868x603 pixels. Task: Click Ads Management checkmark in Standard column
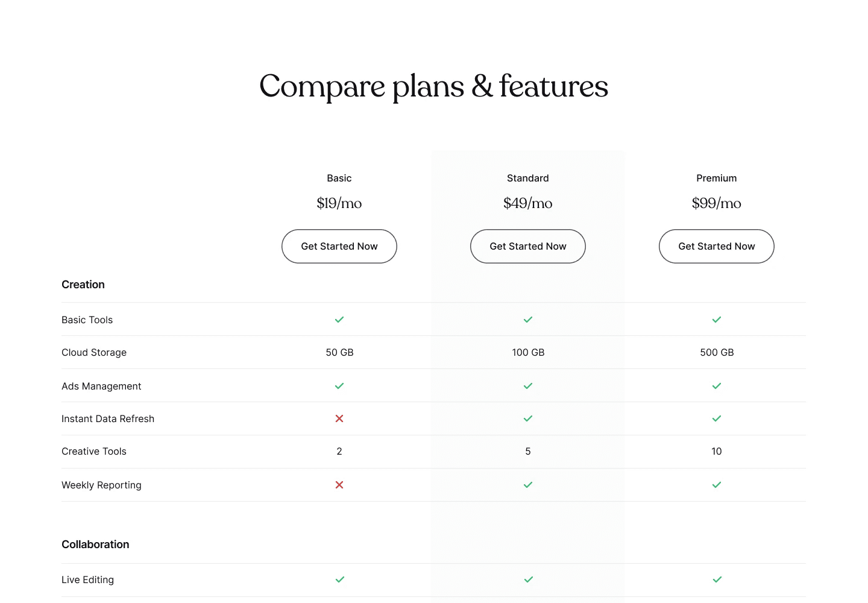click(528, 386)
